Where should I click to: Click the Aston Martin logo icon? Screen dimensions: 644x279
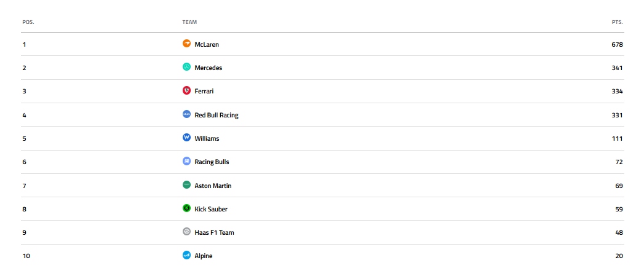[186, 185]
